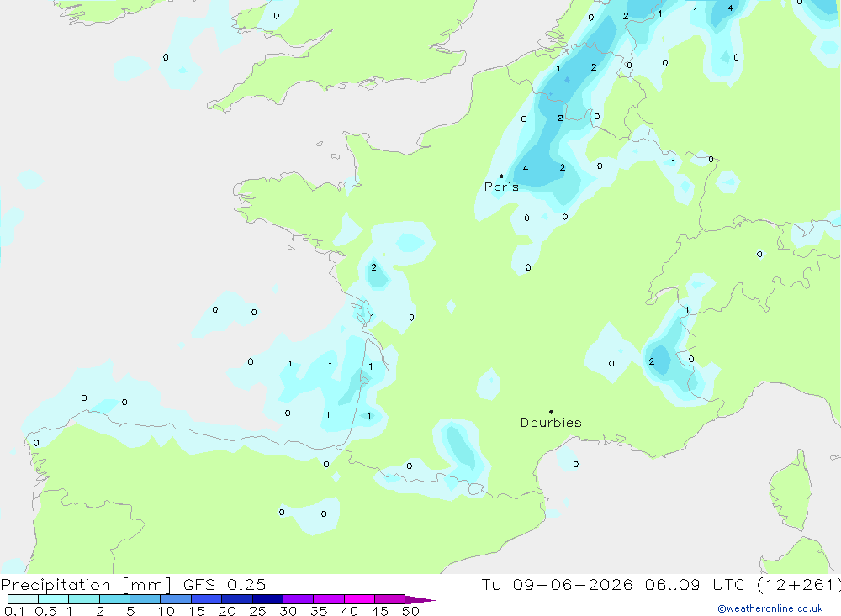Image resolution: width=841 pixels, height=616 pixels.
Task: Click the '06..09 UTC' time label
Action: coord(696,585)
